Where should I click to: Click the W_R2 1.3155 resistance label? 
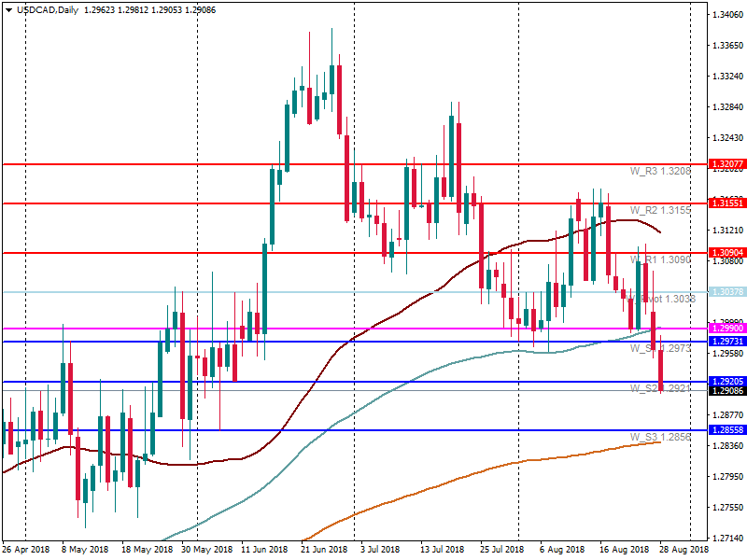(659, 210)
